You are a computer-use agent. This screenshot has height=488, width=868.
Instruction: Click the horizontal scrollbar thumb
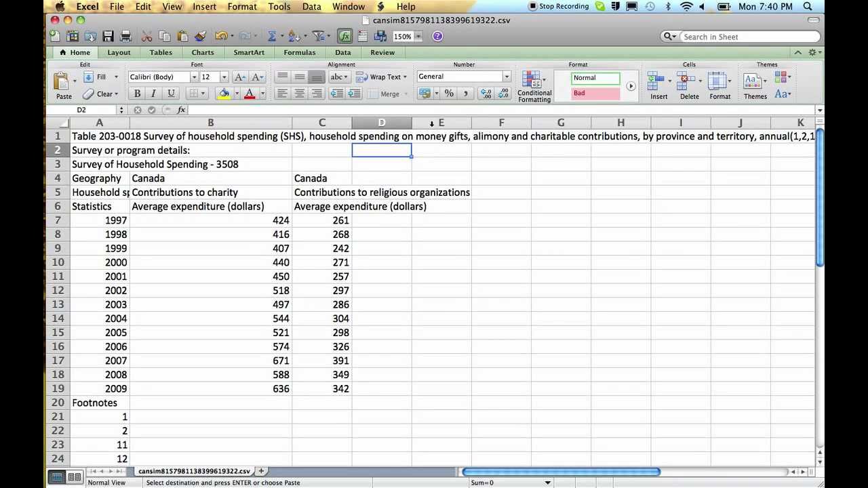(x=561, y=472)
